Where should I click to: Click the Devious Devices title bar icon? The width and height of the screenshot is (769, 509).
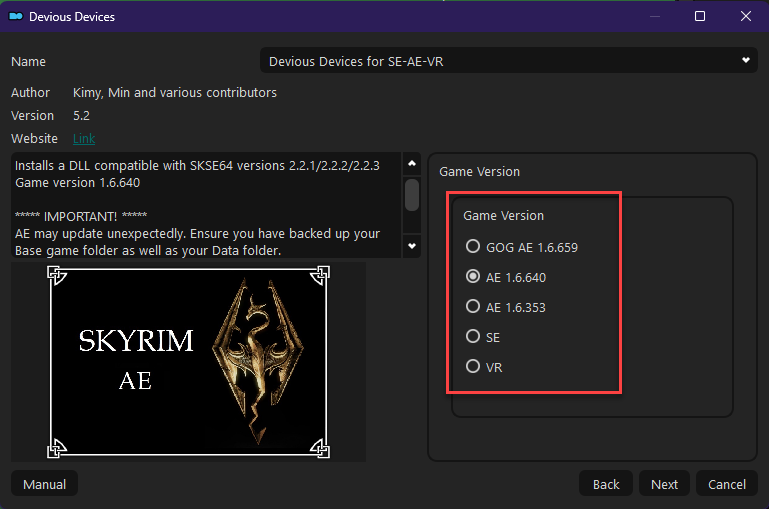pyautogui.click(x=16, y=17)
